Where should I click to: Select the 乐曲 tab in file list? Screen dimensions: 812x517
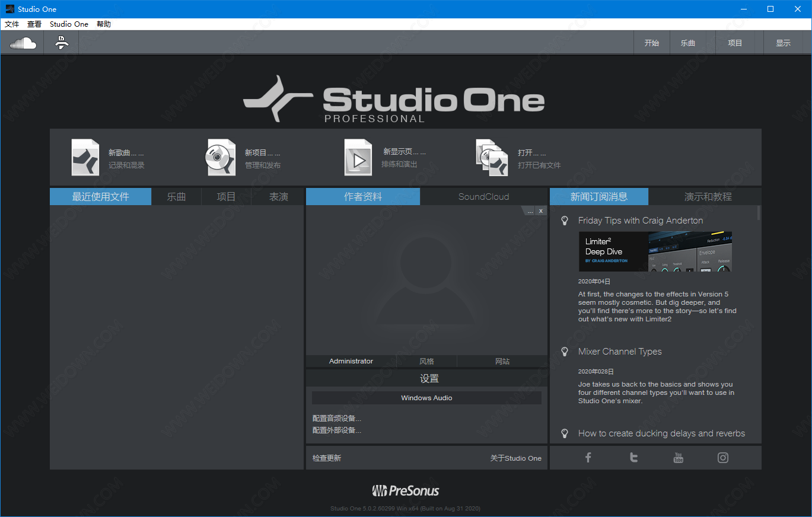(176, 197)
